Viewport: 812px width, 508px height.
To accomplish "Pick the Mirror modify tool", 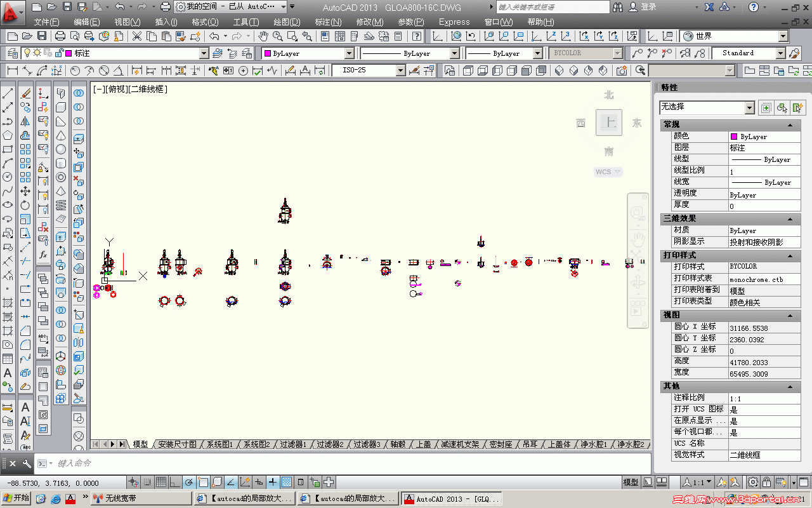I will click(x=25, y=121).
